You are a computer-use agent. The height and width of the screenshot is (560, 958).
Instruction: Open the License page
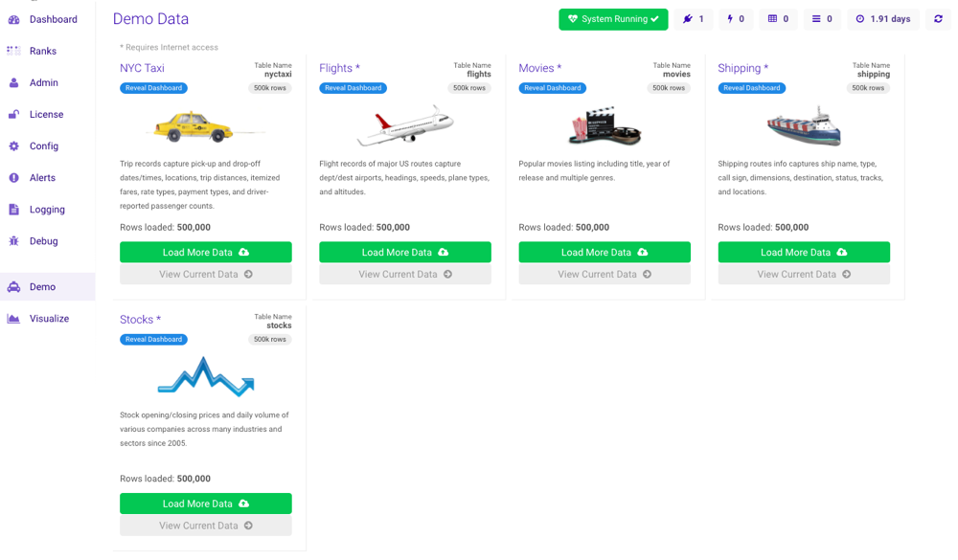pos(46,114)
